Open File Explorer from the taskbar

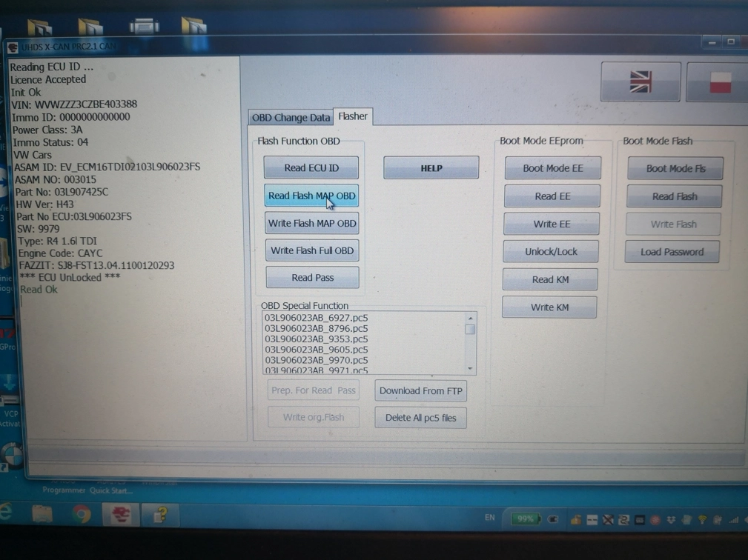(x=42, y=514)
